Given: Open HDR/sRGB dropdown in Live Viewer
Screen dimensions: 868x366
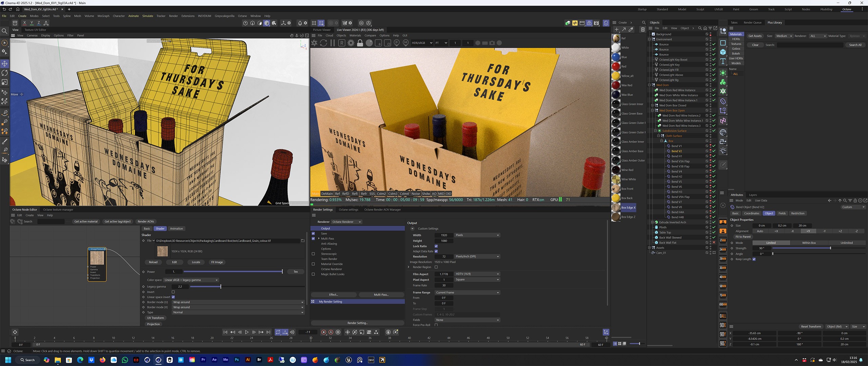Looking at the screenshot, I should pos(422,43).
